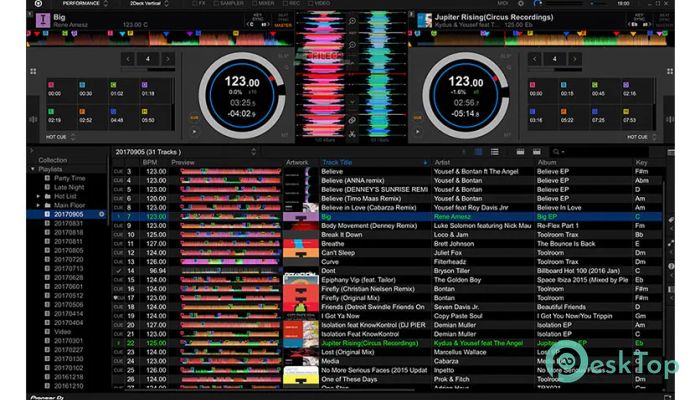Open the 20170905 (31 Tracks) playlist dropdown
This screenshot has height=400, width=700.
tap(185, 152)
